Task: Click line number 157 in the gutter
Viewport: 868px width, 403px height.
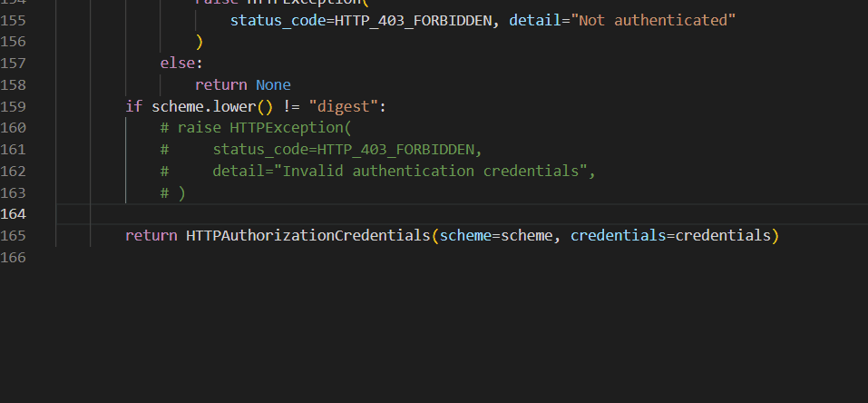Action: pos(13,64)
